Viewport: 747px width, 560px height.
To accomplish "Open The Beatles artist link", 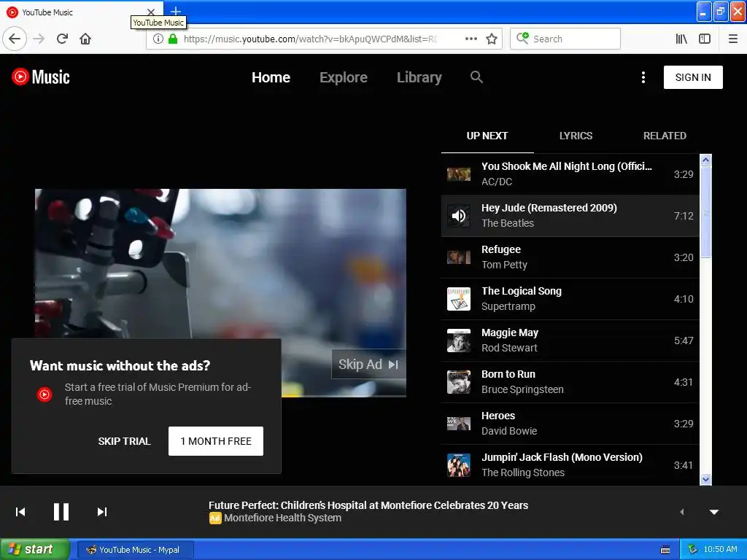I will click(x=508, y=223).
